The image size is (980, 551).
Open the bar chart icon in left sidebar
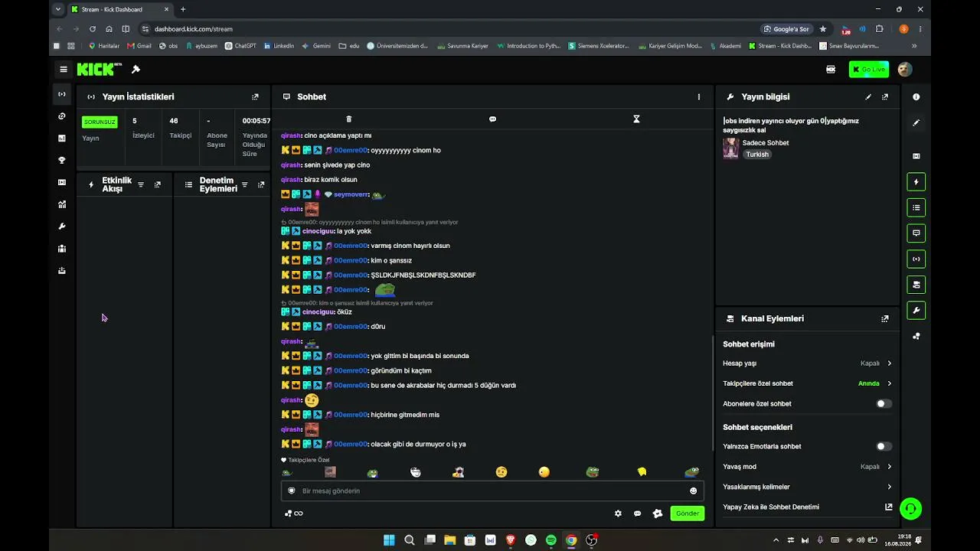coord(62,139)
